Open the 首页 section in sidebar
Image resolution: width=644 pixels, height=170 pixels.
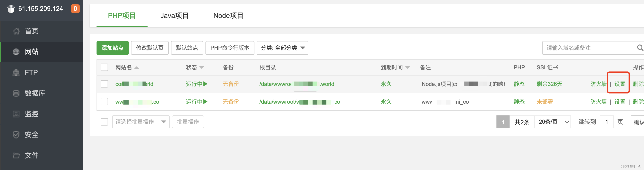pyautogui.click(x=31, y=31)
